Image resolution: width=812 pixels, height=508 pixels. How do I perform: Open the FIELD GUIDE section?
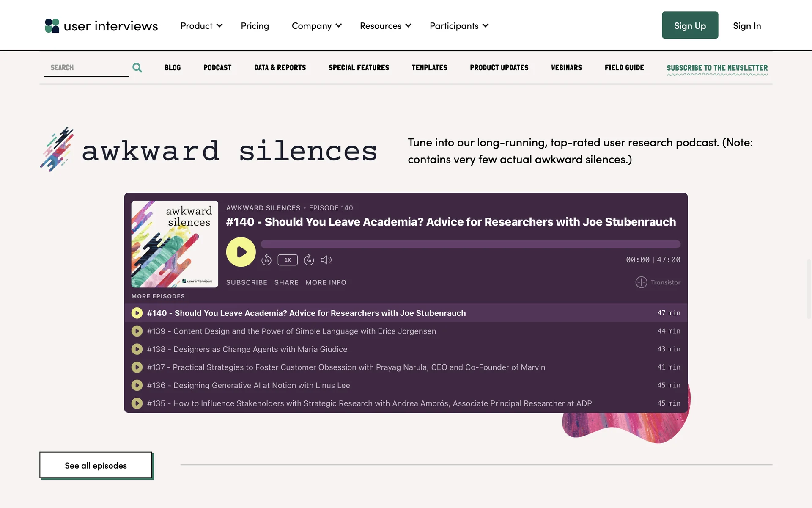[x=624, y=68]
